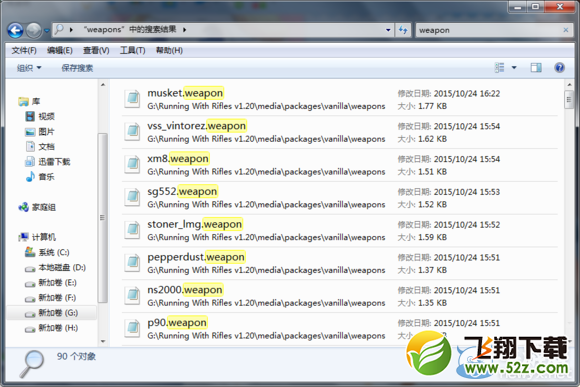The width and height of the screenshot is (580, 387).
Task: Toggle the preview pane icon
Action: pyautogui.click(x=536, y=67)
